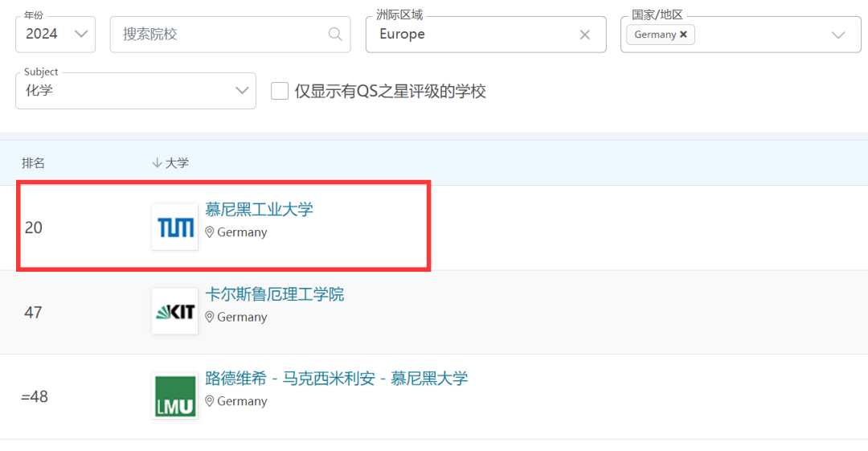
Task: Expand the 国家/地区 dropdown arrow
Action: pos(838,35)
